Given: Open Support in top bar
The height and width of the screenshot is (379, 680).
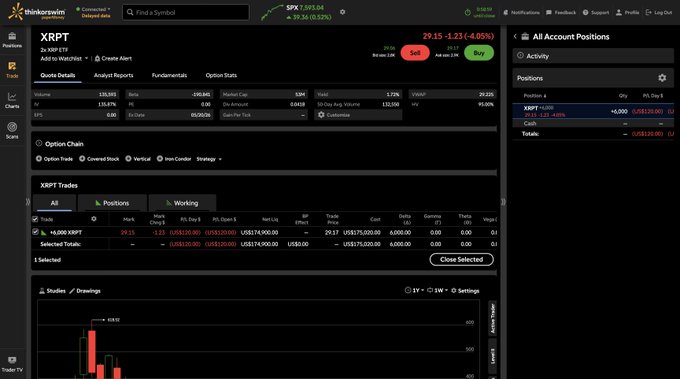Looking at the screenshot, I should coord(595,13).
